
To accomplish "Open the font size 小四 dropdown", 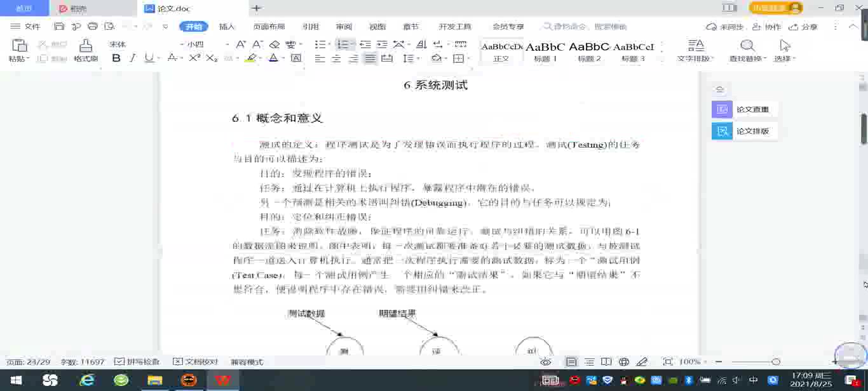I will coord(227,44).
